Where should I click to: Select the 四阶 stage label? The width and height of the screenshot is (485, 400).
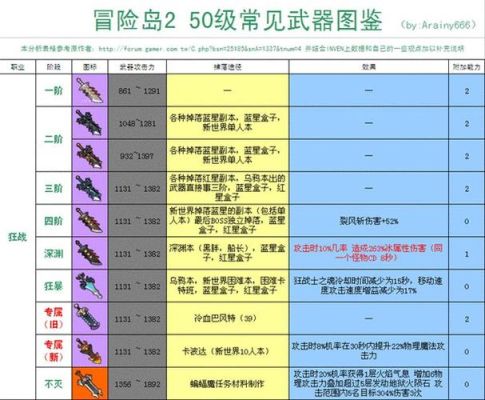point(53,221)
